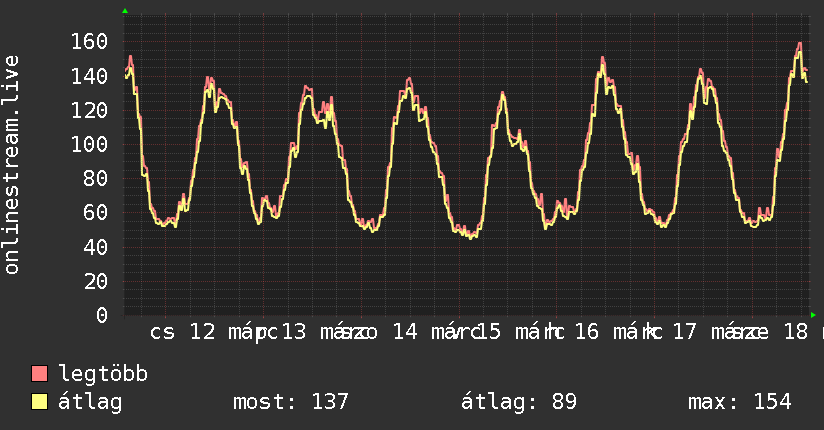Select the átlag legend label beside the yellow swatch
This screenshot has height=430, width=824.
90,402
